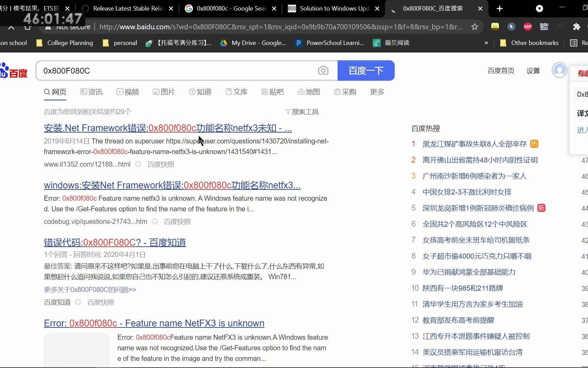This screenshot has width=588, height=368.
Task: Close the Google Search tab
Action: pyautogui.click(x=274, y=9)
